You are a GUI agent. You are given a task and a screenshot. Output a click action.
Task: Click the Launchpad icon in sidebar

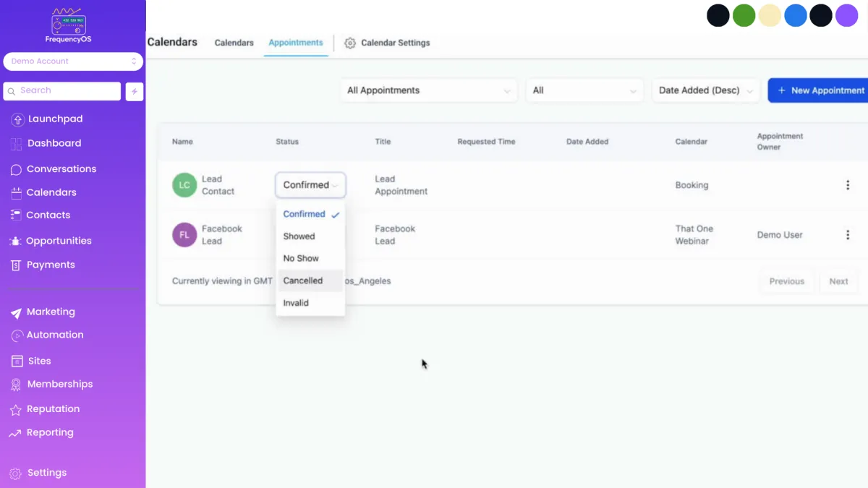17,119
